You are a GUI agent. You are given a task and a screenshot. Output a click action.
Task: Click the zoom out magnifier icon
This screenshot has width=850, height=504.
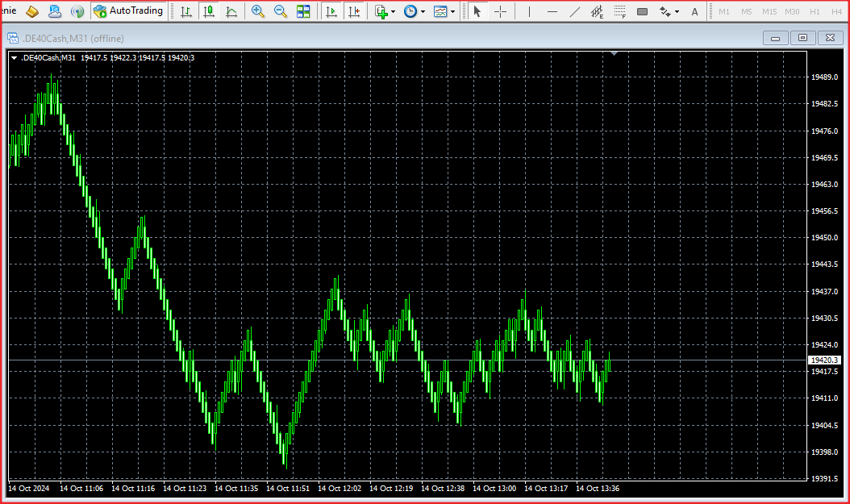click(x=281, y=11)
